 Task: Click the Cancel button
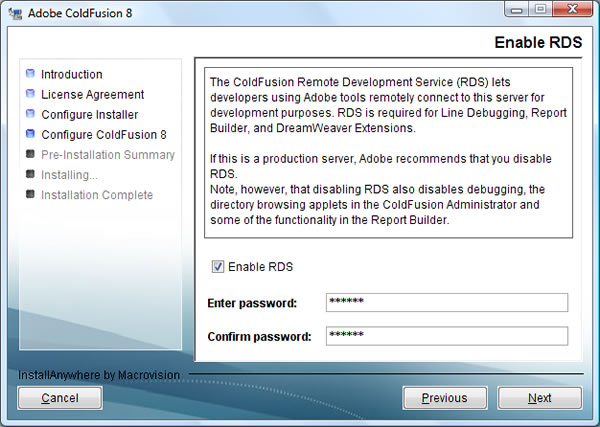[60, 398]
